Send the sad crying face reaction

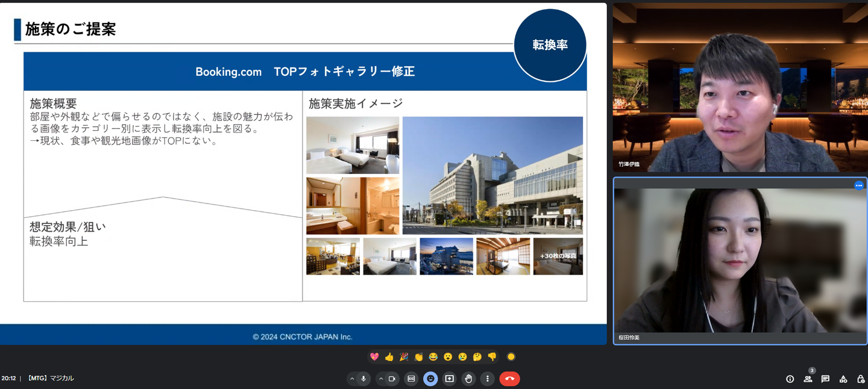point(462,357)
